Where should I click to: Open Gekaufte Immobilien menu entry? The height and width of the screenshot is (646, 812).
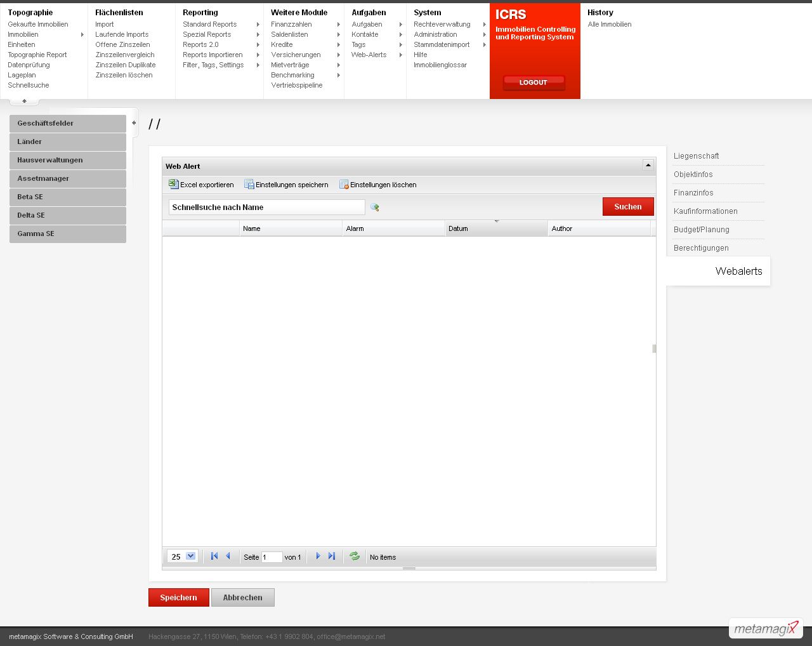pos(38,24)
